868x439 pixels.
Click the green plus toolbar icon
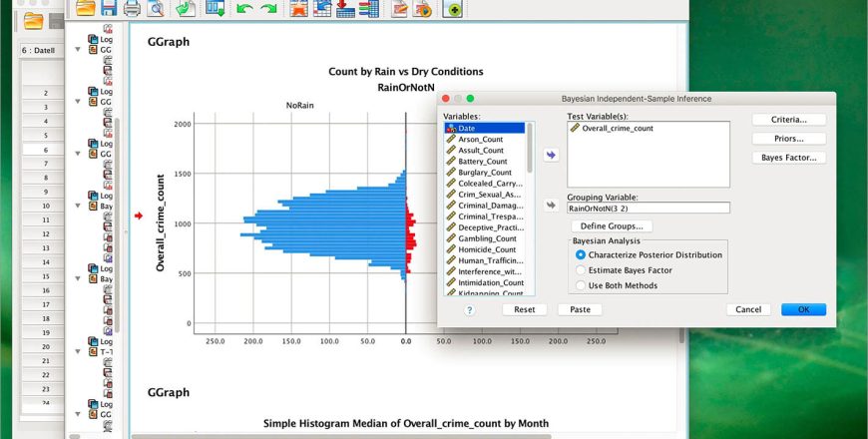pos(452,8)
